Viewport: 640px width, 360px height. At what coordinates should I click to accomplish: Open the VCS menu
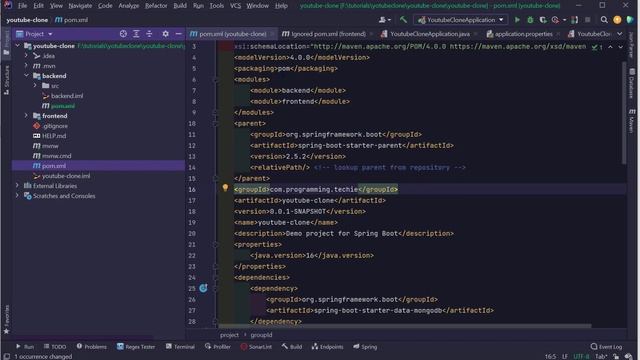point(235,6)
